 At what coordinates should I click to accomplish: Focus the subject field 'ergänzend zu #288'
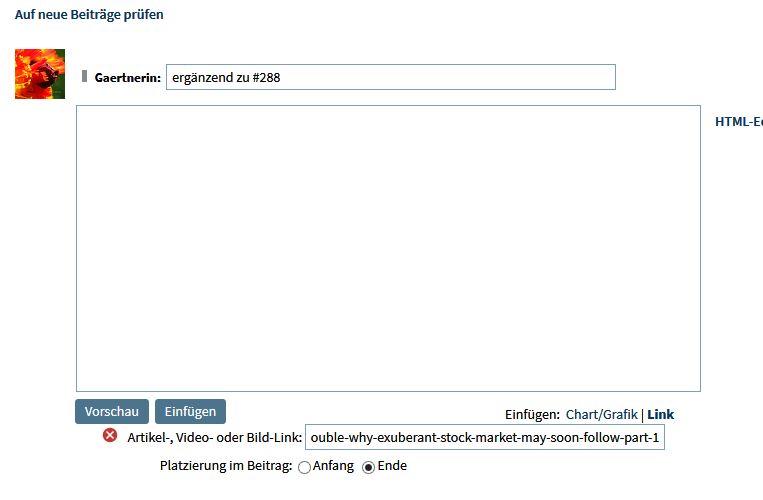[x=390, y=77]
